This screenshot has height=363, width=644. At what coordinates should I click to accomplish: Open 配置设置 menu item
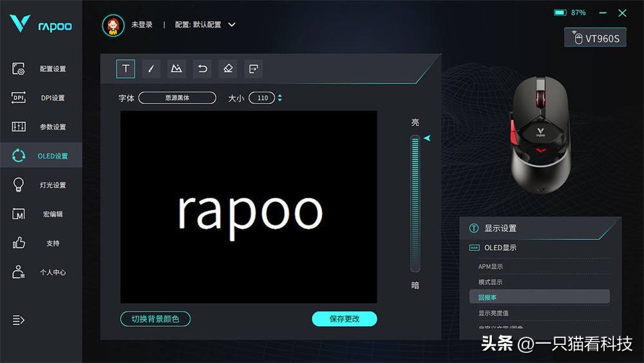[53, 68]
